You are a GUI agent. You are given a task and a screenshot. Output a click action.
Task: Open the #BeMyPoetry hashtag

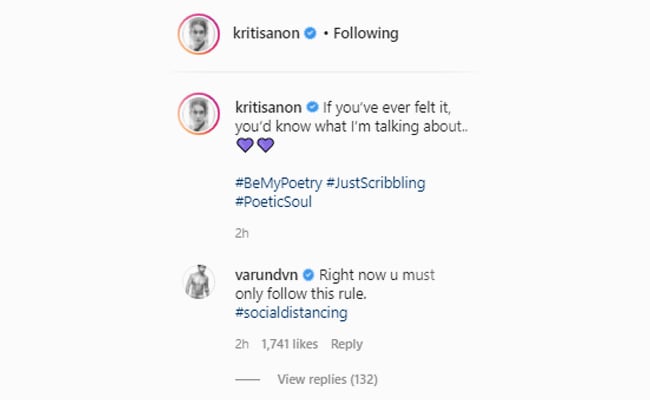click(x=278, y=183)
